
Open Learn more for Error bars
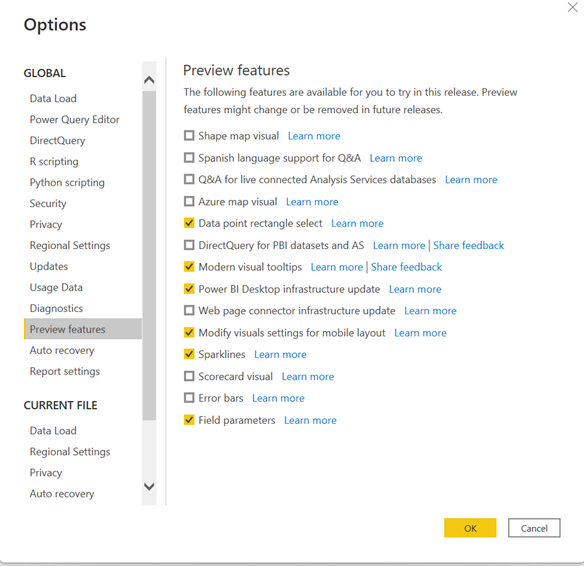[278, 398]
